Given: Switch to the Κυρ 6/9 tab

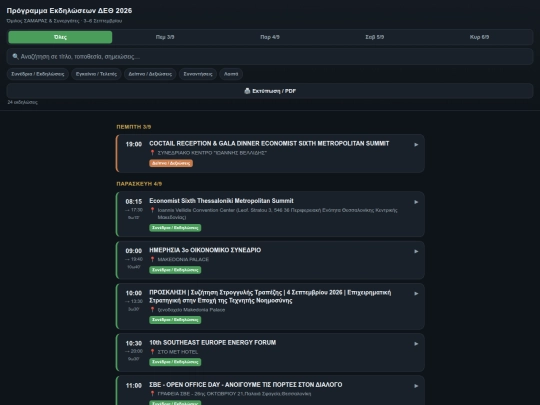Looking at the screenshot, I should click(479, 37).
